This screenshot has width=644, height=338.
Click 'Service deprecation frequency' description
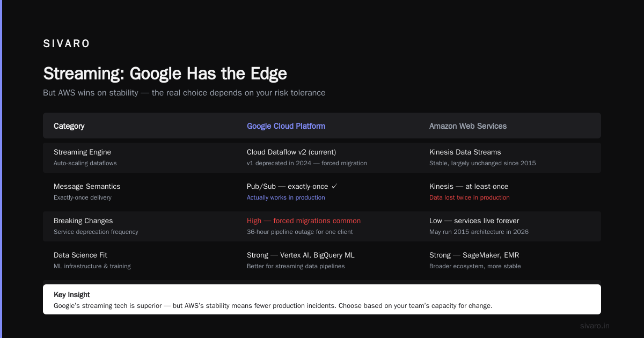coord(96,232)
